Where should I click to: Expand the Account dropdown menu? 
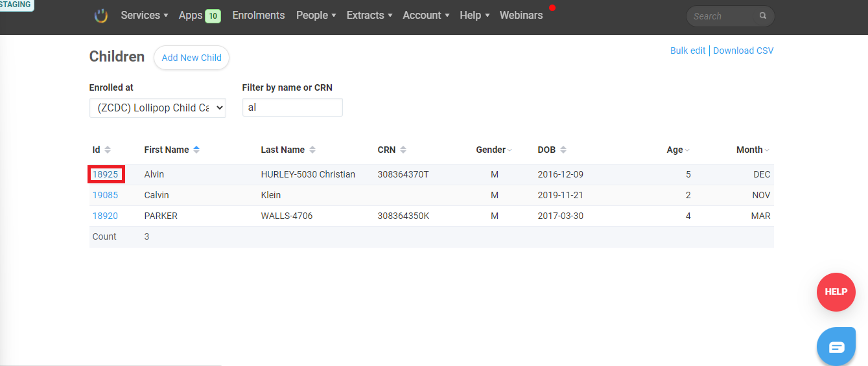click(x=426, y=15)
